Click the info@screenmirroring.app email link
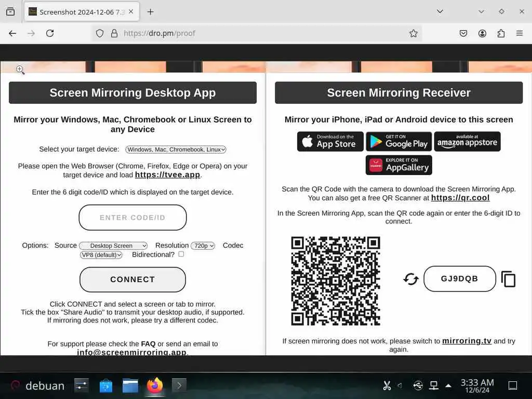The width and height of the screenshot is (532, 399). point(131,352)
